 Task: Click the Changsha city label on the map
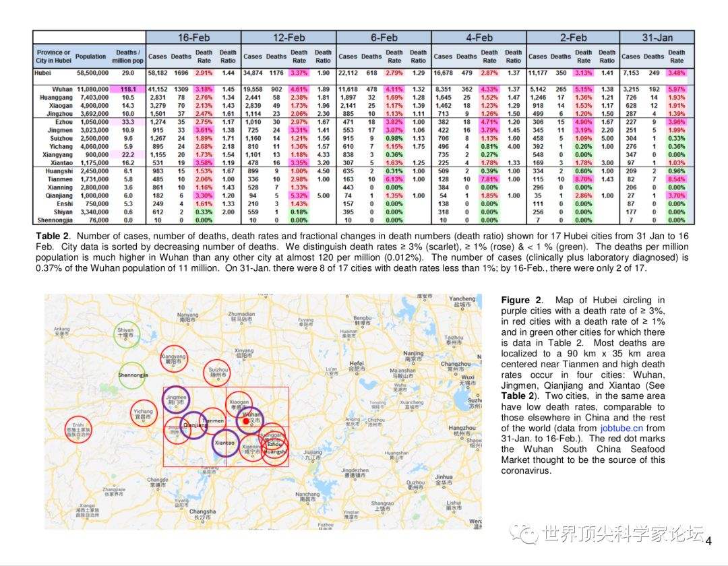click(x=203, y=512)
